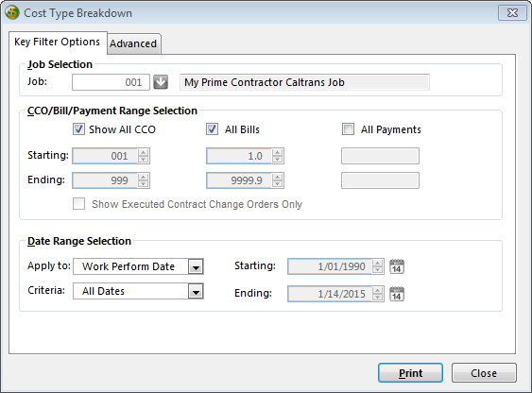The width and height of the screenshot is (532, 393).
Task: Decrease Ending bill 9999.9 spinner
Action: [277, 184]
